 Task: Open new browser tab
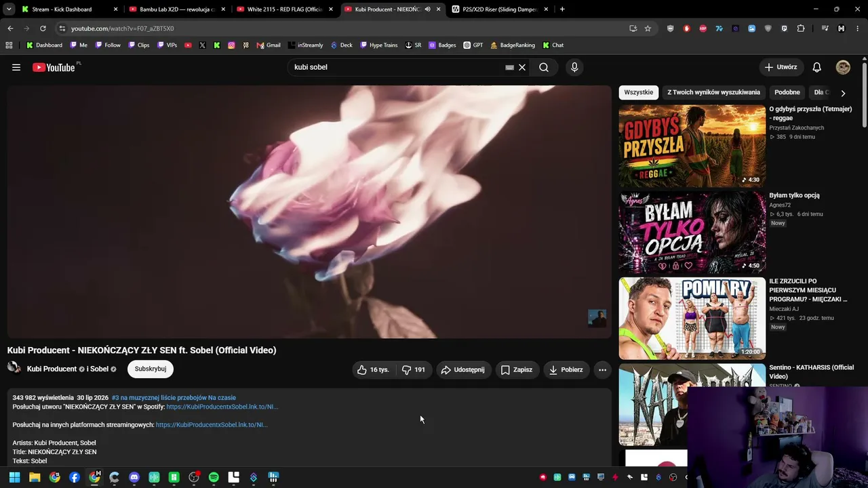tap(562, 9)
